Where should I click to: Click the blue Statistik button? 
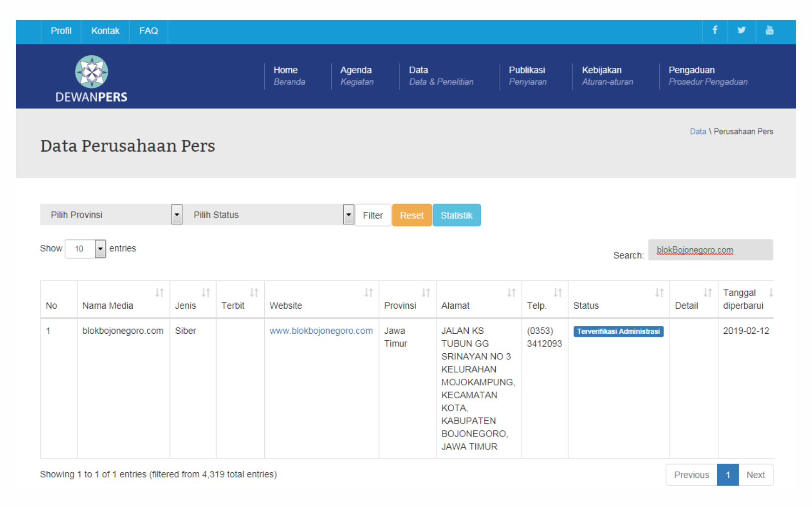pos(457,215)
